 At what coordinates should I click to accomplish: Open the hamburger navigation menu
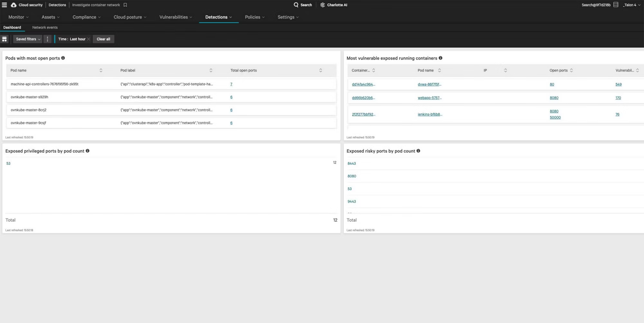click(x=5, y=5)
